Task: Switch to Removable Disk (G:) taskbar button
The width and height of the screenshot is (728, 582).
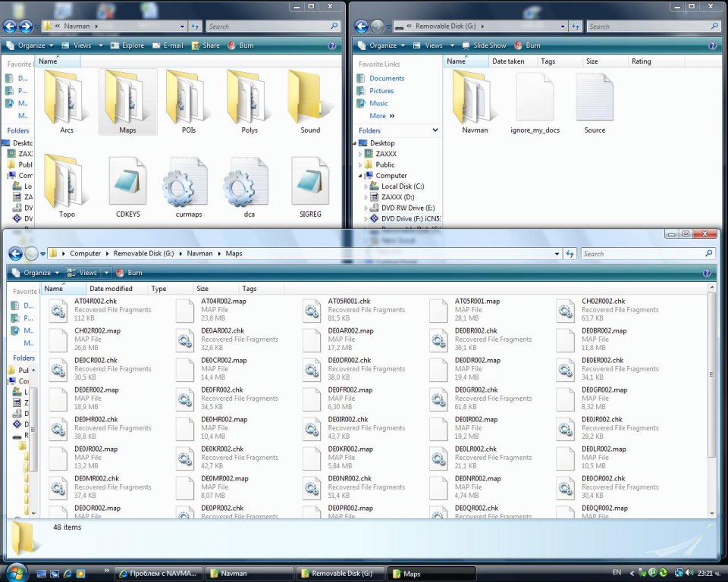Action: 341,574
